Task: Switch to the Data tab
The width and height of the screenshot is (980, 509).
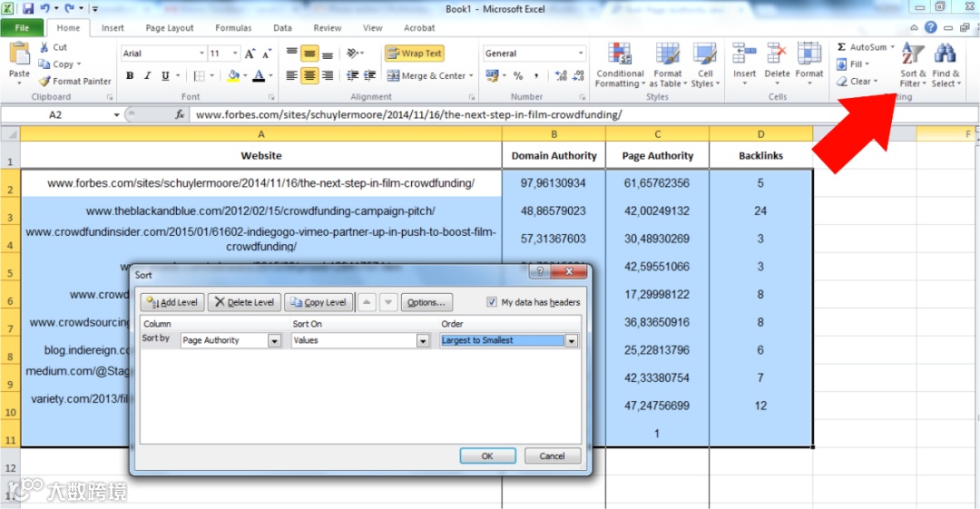Action: point(282,27)
